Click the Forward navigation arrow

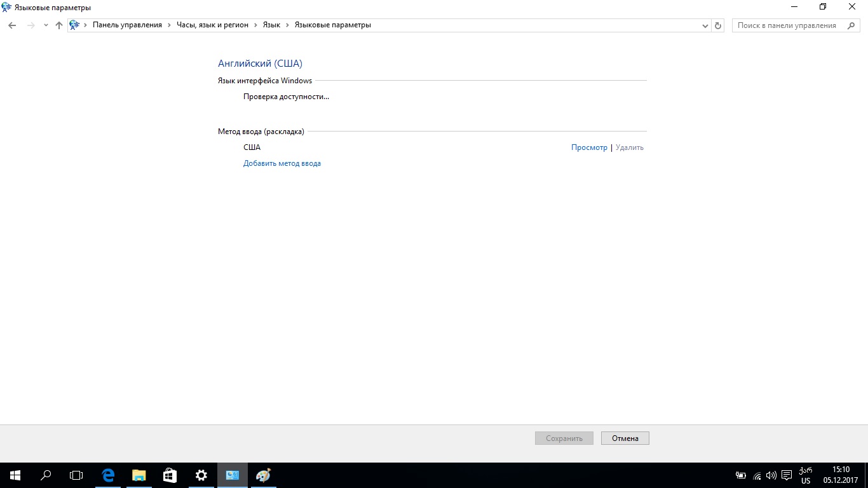coord(31,25)
